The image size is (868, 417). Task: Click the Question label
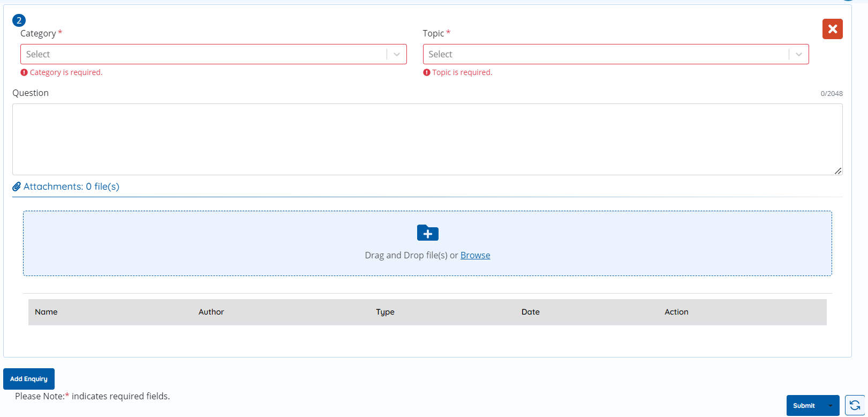31,93
